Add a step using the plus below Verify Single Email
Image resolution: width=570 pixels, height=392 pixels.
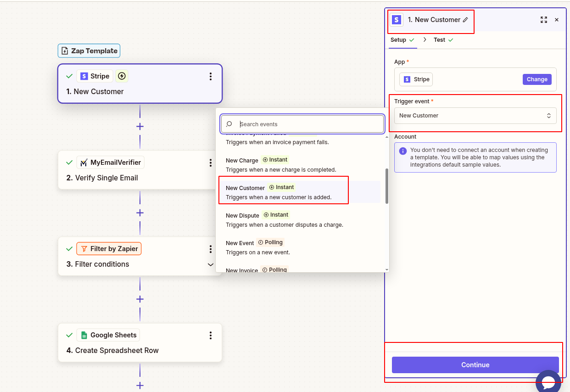[x=140, y=213]
